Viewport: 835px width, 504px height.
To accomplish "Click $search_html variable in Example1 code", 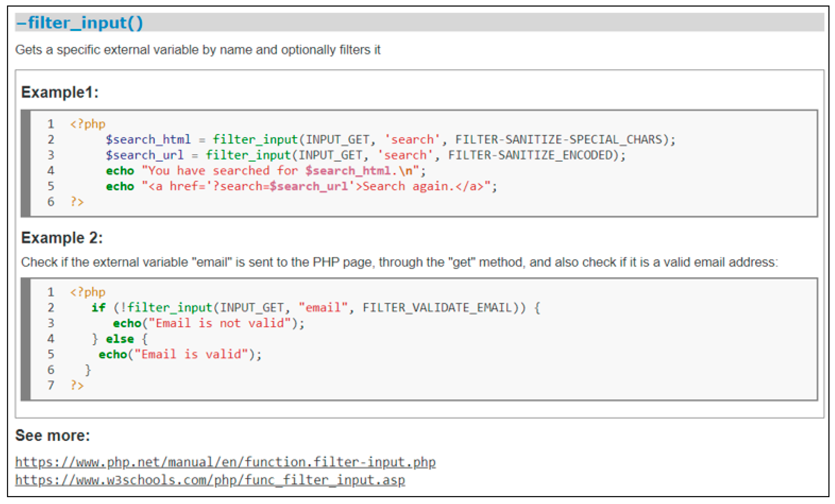I will [148, 140].
